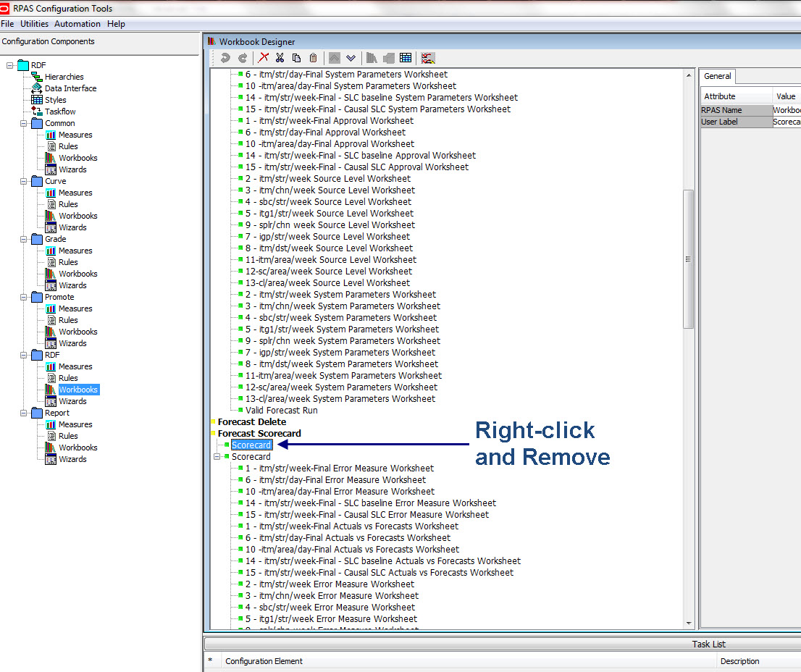The image size is (801, 672).
Task: Click the Redo toolbar icon
Action: [x=243, y=58]
